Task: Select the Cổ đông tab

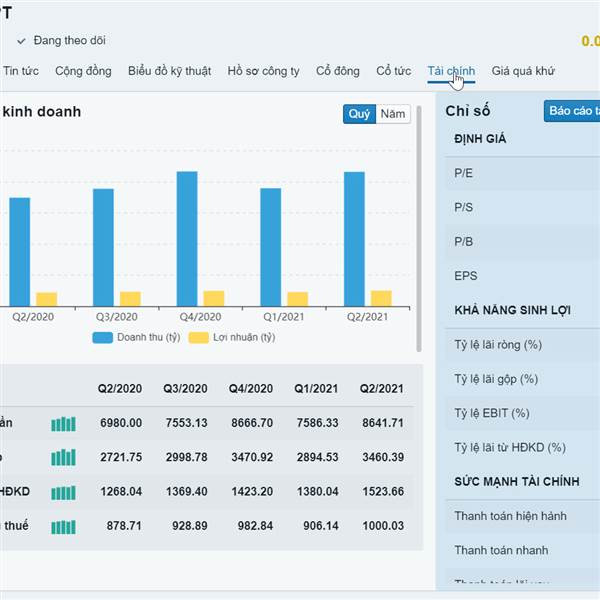Action: tap(337, 71)
